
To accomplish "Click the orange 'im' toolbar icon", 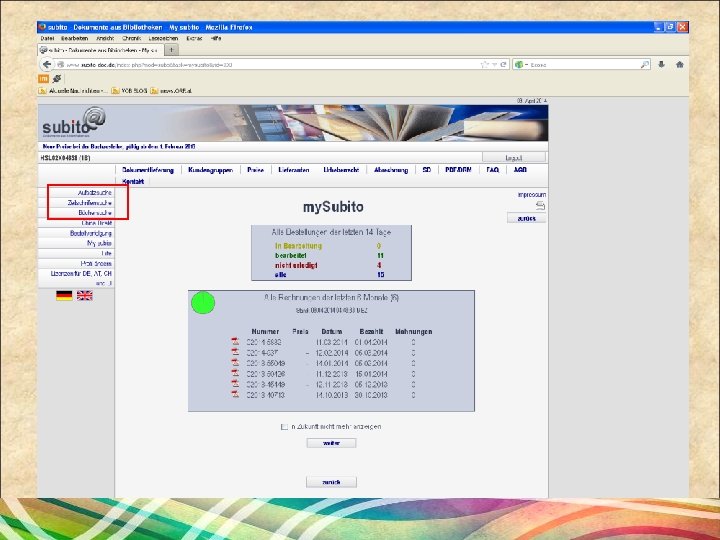I will pos(43,79).
